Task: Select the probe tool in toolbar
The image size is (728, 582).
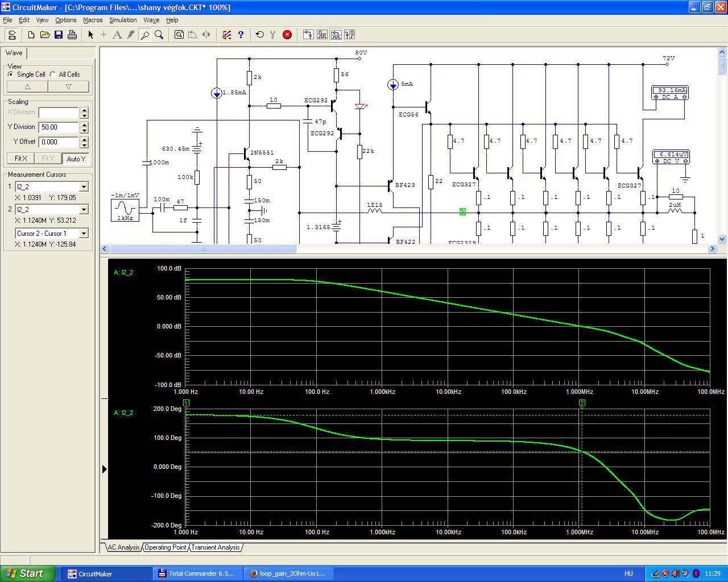Action: (x=145, y=35)
